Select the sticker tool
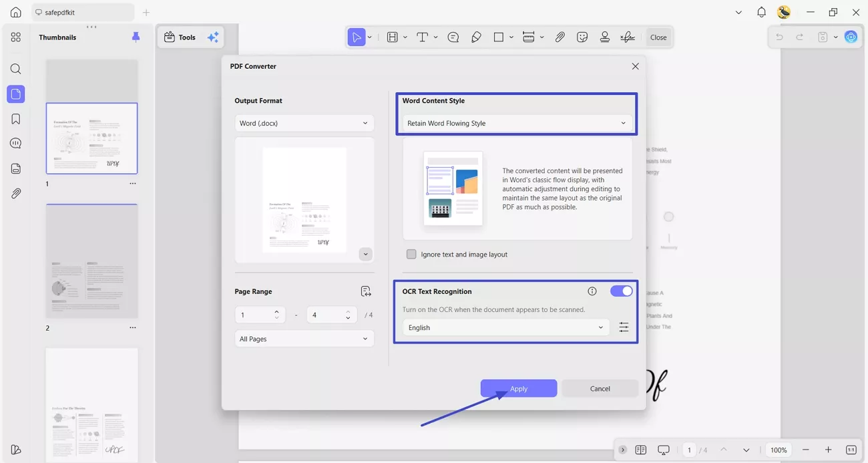868x463 pixels. click(x=582, y=37)
